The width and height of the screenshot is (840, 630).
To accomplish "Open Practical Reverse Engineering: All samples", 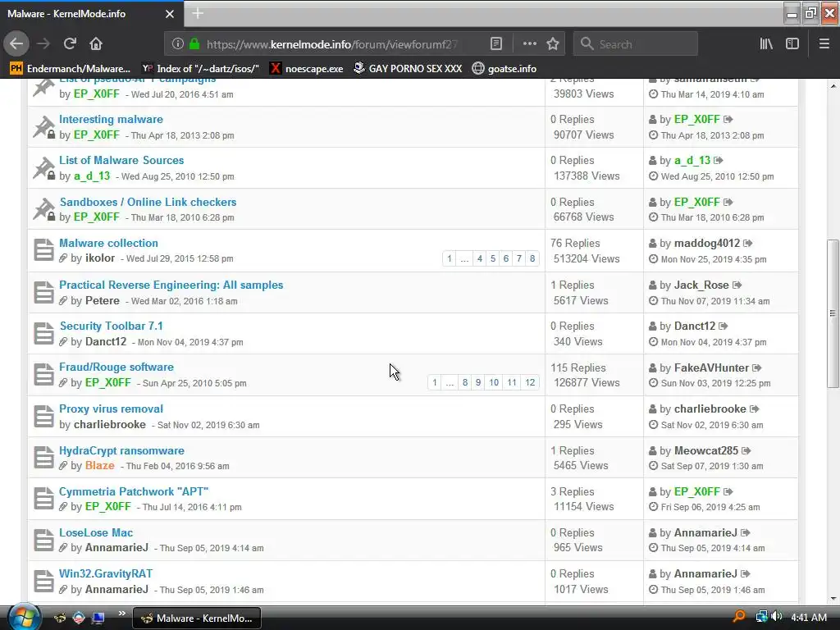I will (171, 285).
